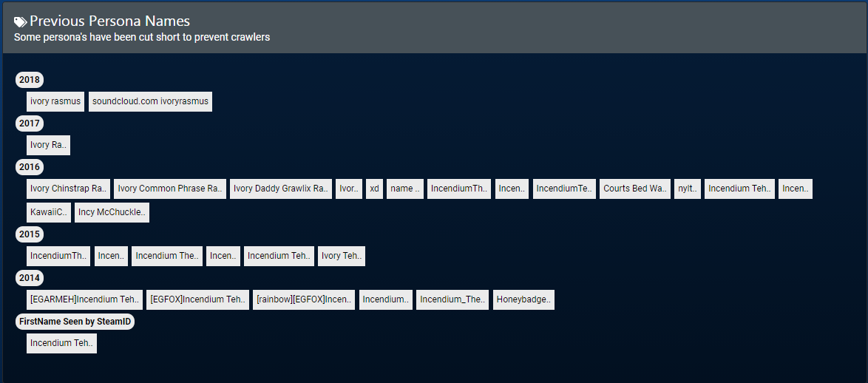Click the 'Incendium The..' chip under 2015
The width and height of the screenshot is (868, 383).
pyautogui.click(x=166, y=256)
